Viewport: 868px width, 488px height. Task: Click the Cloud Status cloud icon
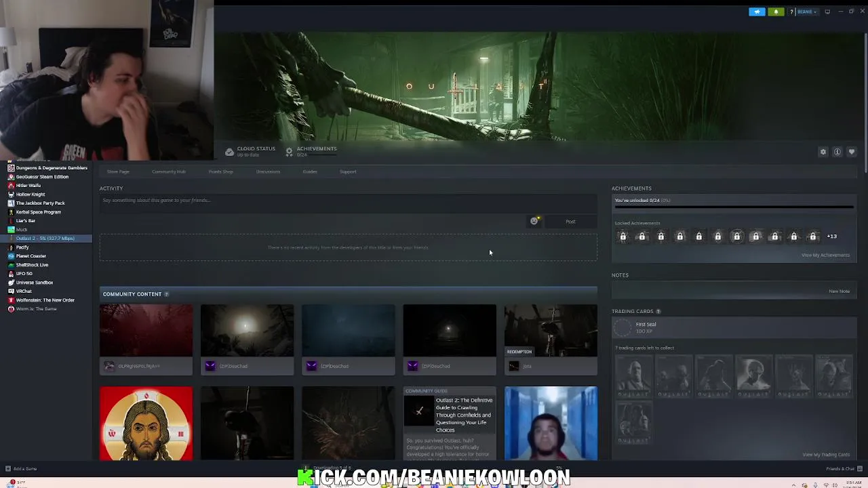pyautogui.click(x=229, y=152)
